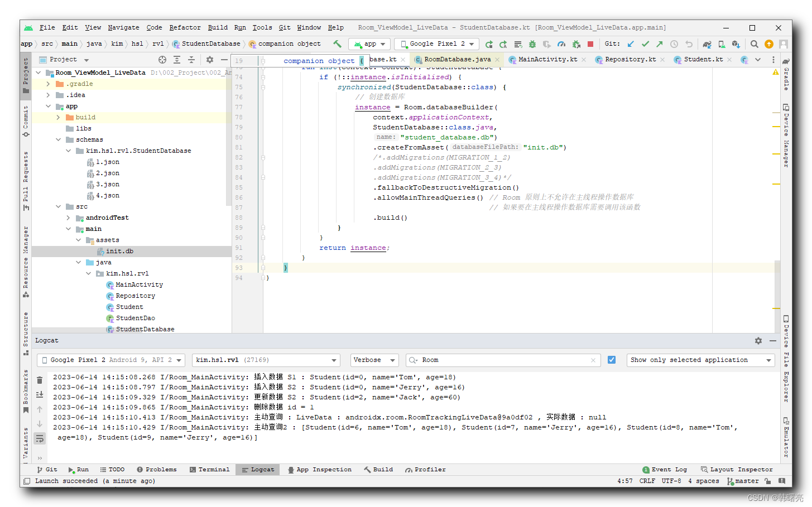Toggle the logcat Regex filter checkbox
Screen dimensions: 812x507
point(612,360)
